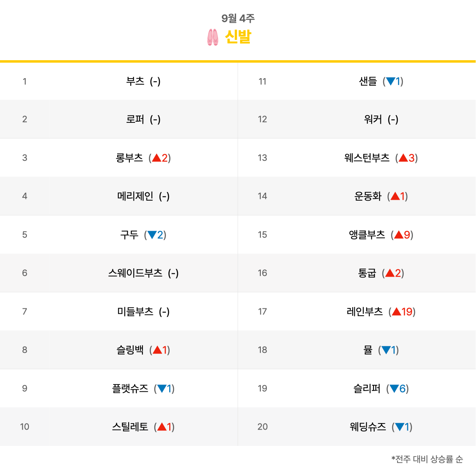This screenshot has height=476, width=476.
Task: Open the 미들부츠 entry
Action: click(135, 312)
